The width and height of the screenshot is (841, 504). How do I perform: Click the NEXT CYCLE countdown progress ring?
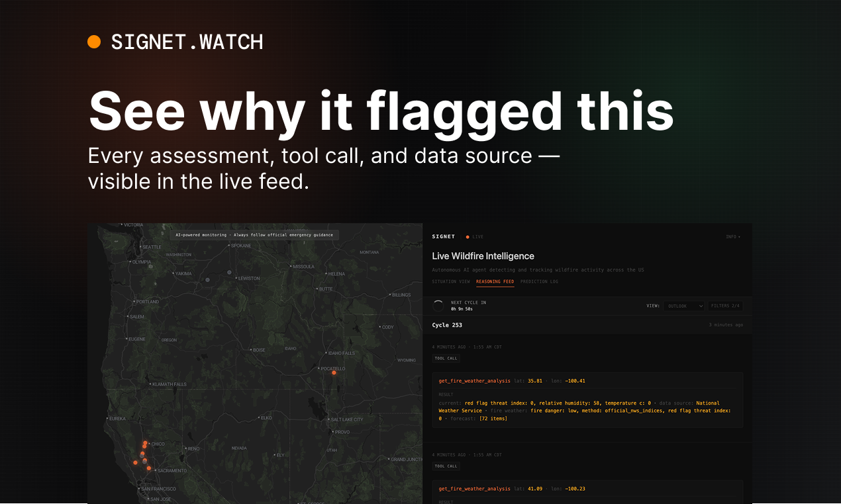(438, 305)
